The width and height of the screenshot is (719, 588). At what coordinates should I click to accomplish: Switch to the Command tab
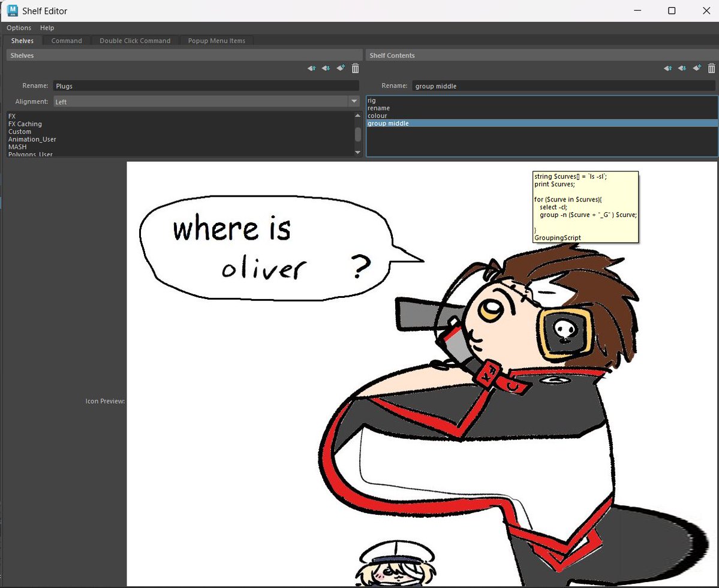pos(67,41)
